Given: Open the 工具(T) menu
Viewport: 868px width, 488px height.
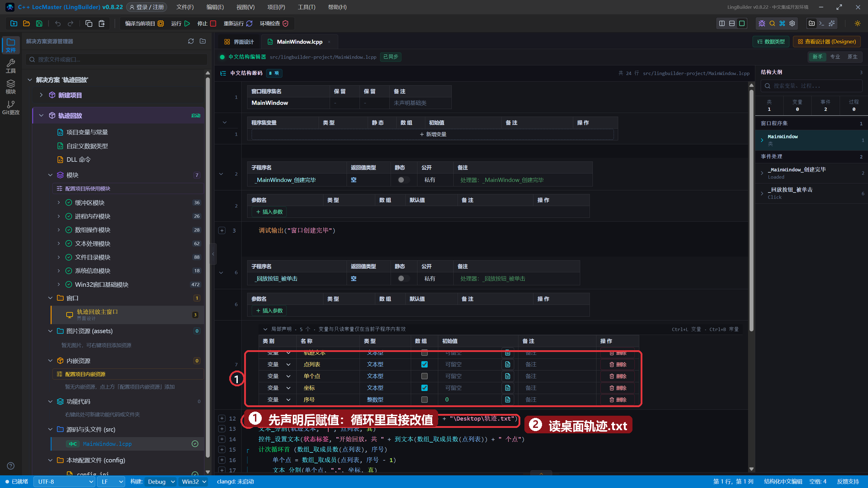Looking at the screenshot, I should click(307, 7).
